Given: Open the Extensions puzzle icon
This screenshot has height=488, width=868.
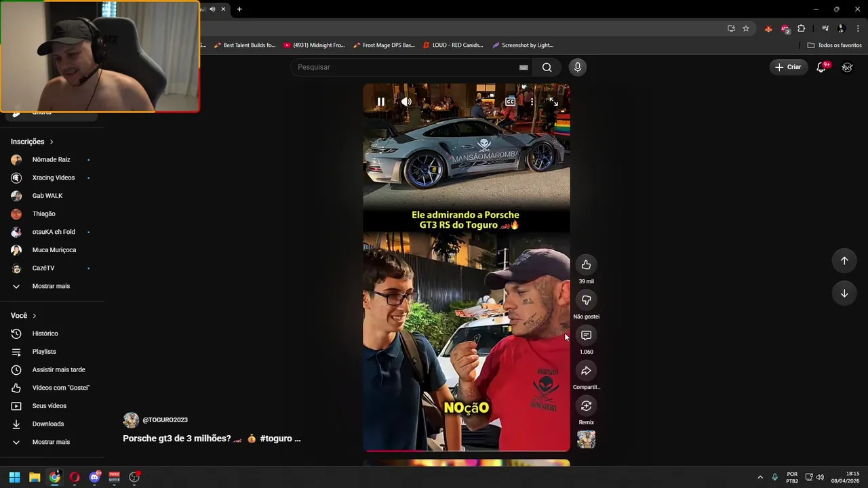Looking at the screenshot, I should (x=802, y=28).
